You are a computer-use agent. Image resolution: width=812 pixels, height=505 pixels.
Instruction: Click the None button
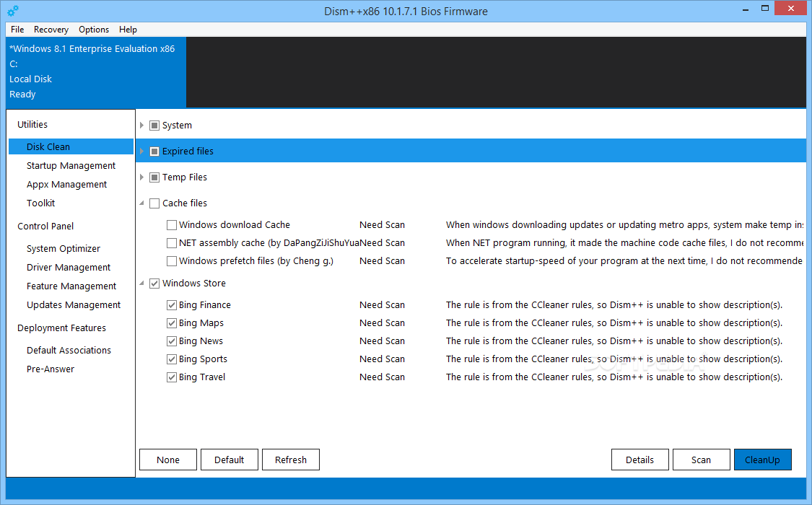(168, 460)
